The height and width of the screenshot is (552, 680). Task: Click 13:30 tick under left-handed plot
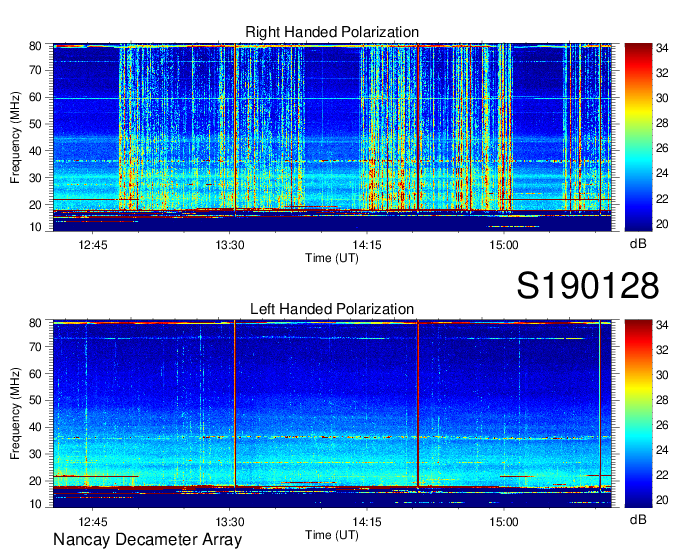click(x=230, y=522)
